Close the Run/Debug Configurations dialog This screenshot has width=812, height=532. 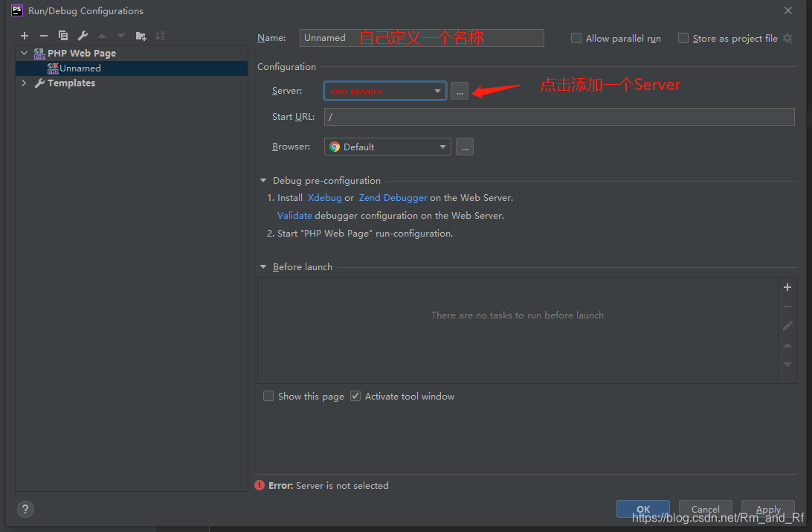(x=788, y=10)
